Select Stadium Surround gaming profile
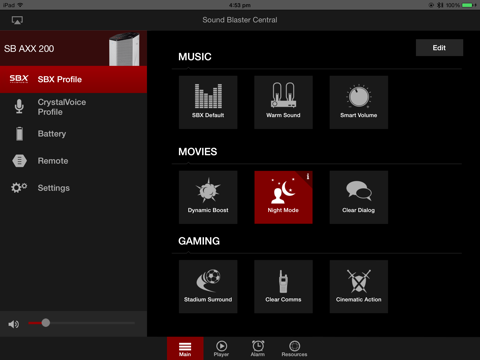Viewport: 480px width, 360px height. click(208, 287)
